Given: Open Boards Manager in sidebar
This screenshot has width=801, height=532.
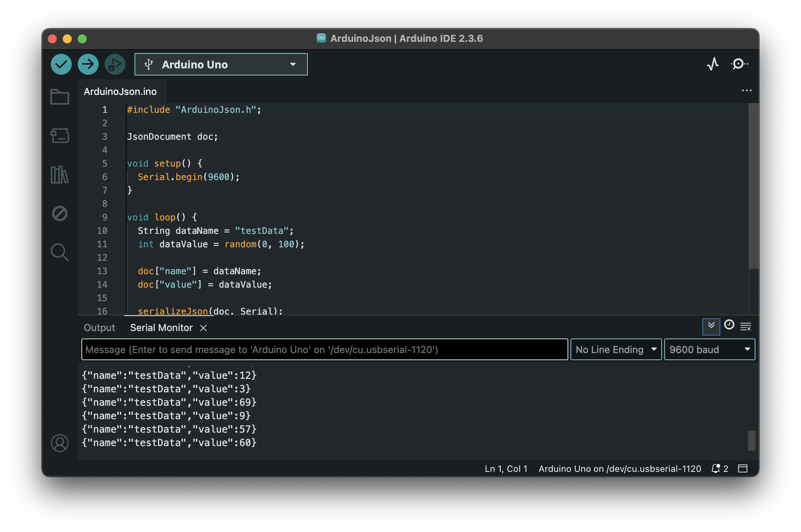Looking at the screenshot, I should [x=60, y=136].
